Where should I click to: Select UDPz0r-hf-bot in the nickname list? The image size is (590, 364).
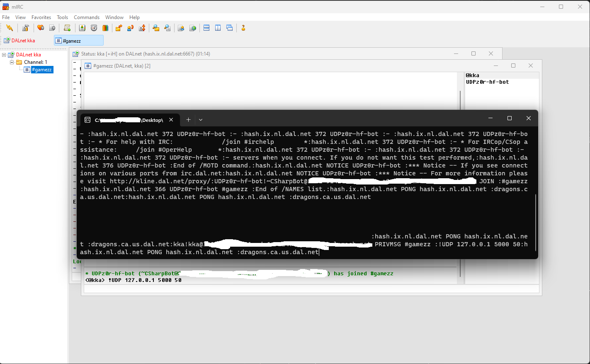point(488,82)
